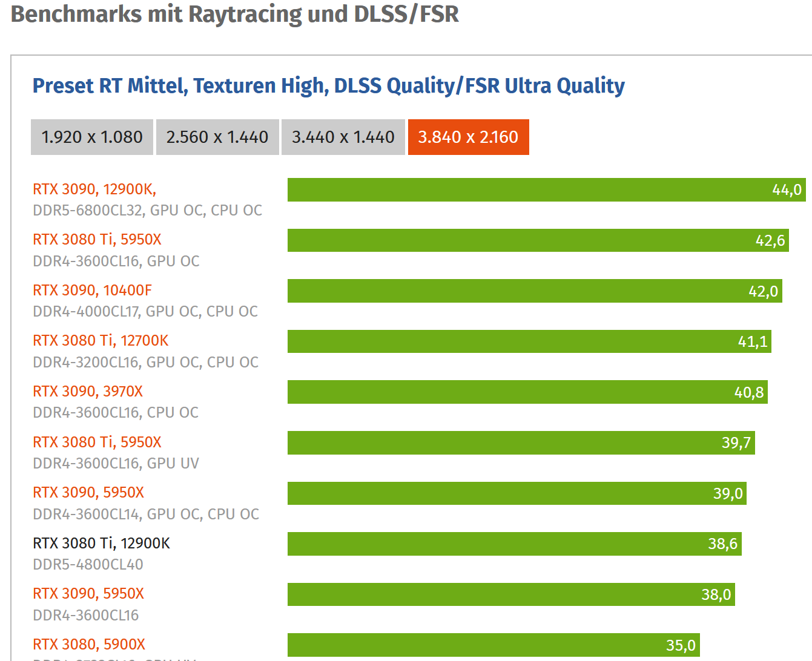Viewport: 812px width, 661px height.
Task: Click the RTX 3090, 3970X label
Action: (x=88, y=392)
